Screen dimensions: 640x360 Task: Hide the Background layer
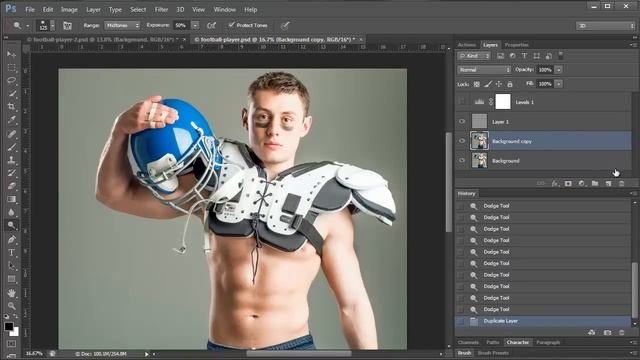coord(462,160)
